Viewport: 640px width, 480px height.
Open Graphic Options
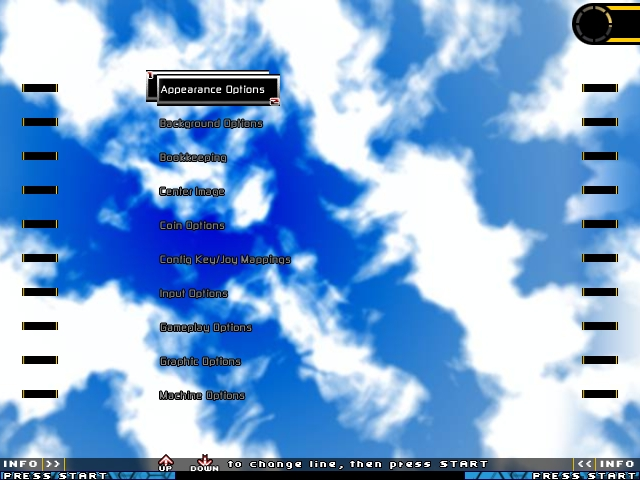pos(200,361)
